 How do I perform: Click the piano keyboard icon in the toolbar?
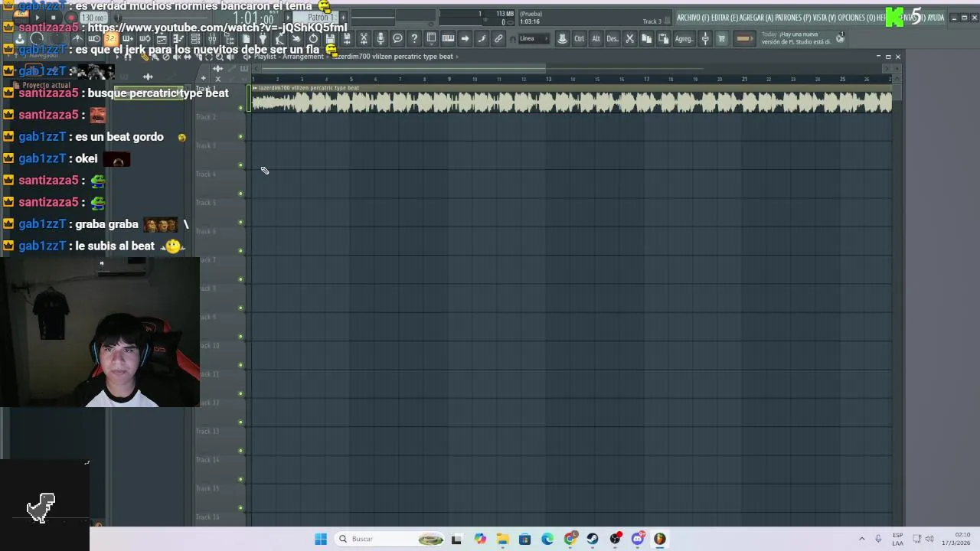[x=448, y=38]
